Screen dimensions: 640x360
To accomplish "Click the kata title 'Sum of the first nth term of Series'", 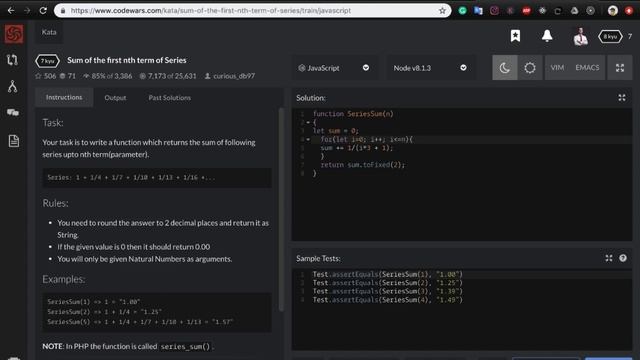I will coord(127,60).
